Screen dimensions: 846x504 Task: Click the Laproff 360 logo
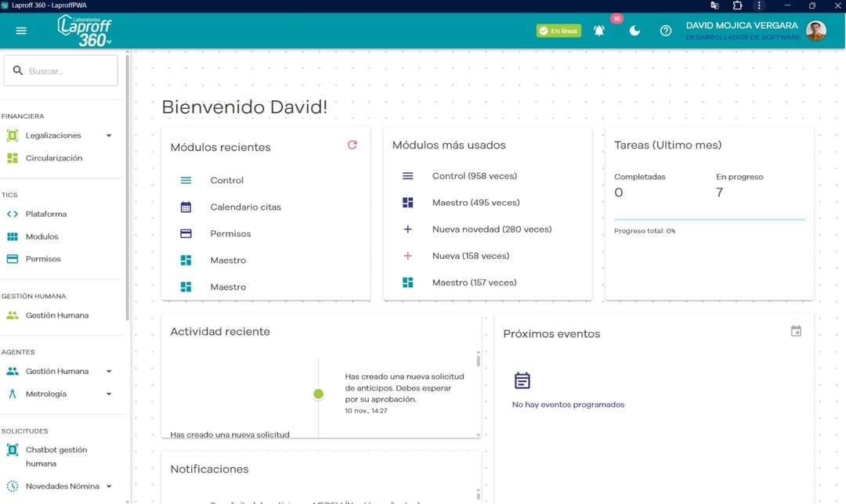pos(85,31)
